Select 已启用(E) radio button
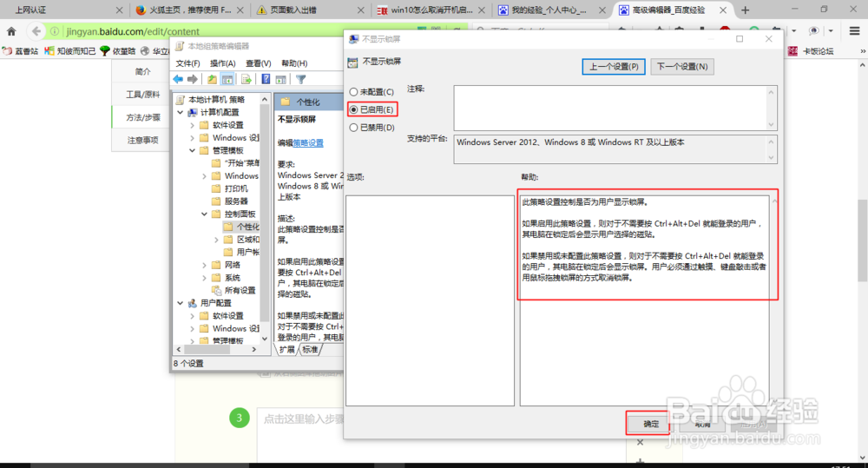Viewport: 868px width, 468px height. tap(372, 109)
